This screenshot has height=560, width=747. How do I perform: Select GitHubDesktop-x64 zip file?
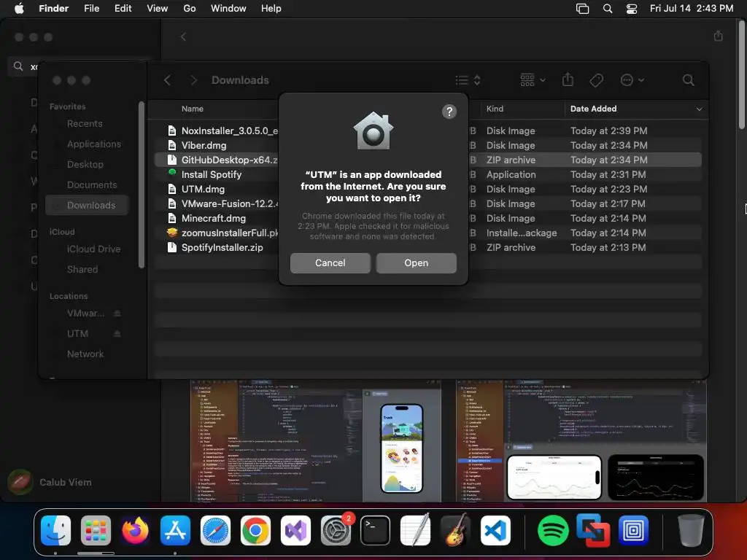pyautogui.click(x=427, y=160)
